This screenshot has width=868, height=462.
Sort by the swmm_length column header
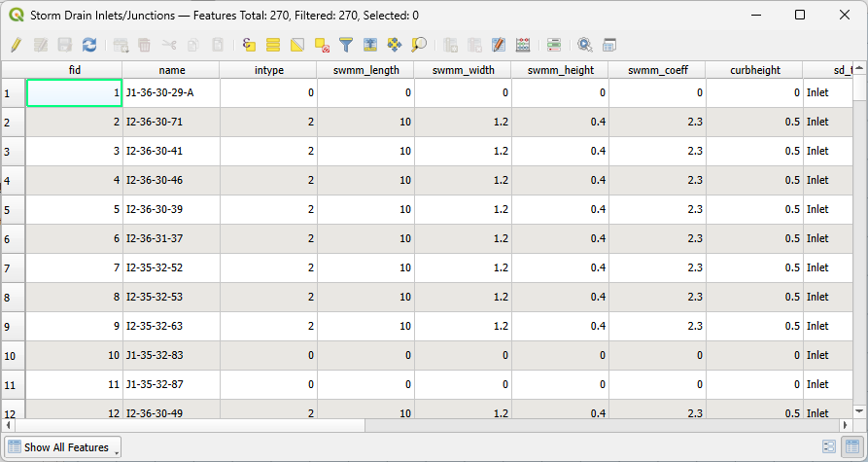(365, 70)
